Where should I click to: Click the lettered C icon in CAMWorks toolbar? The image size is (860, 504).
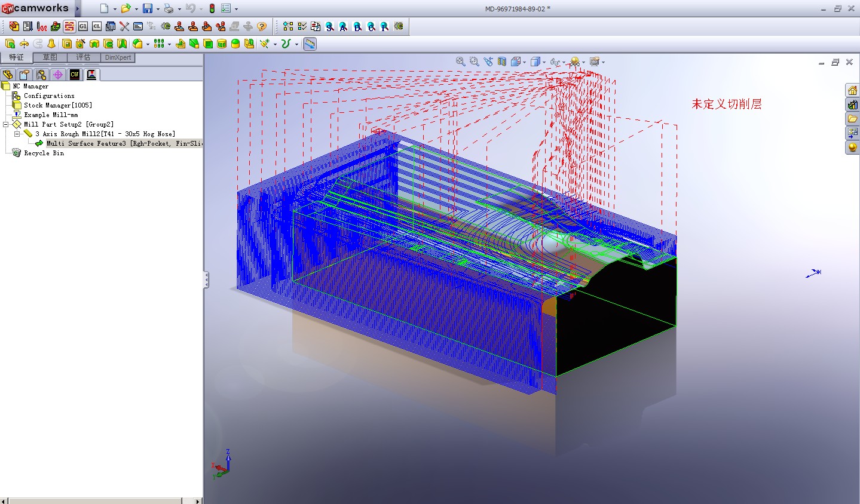(x=371, y=26)
